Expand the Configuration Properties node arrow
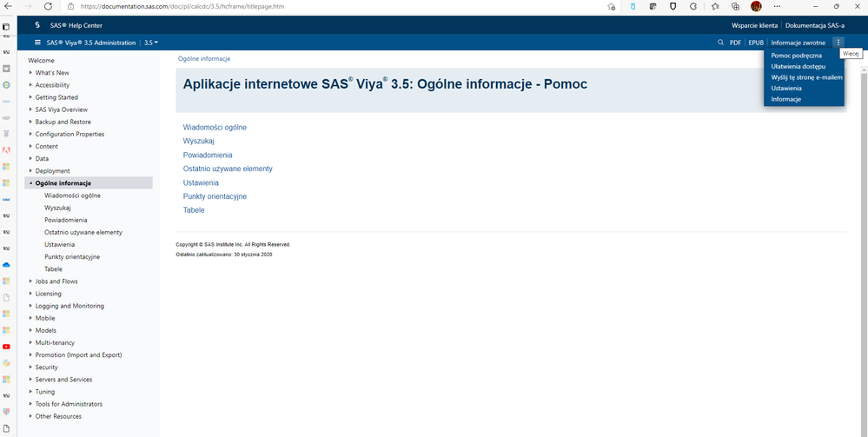The width and height of the screenshot is (868, 437). point(31,134)
